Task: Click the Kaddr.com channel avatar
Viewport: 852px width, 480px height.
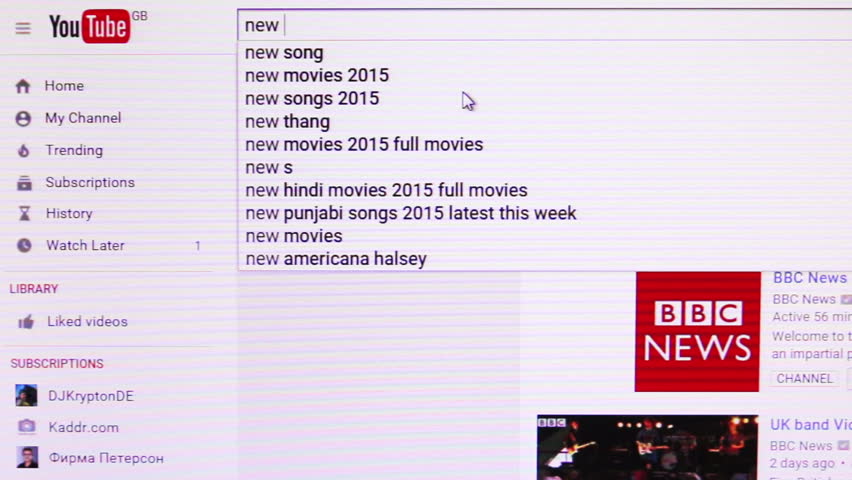Action: [27, 427]
